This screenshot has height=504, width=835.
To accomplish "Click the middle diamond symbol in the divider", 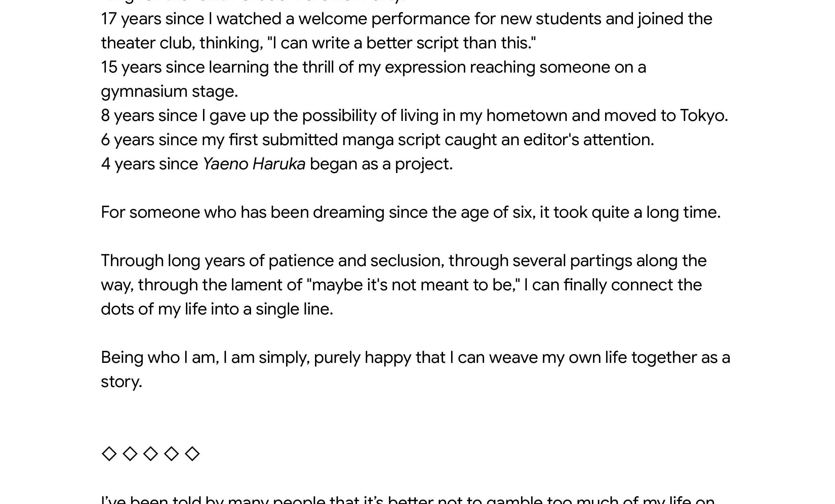I will click(151, 454).
